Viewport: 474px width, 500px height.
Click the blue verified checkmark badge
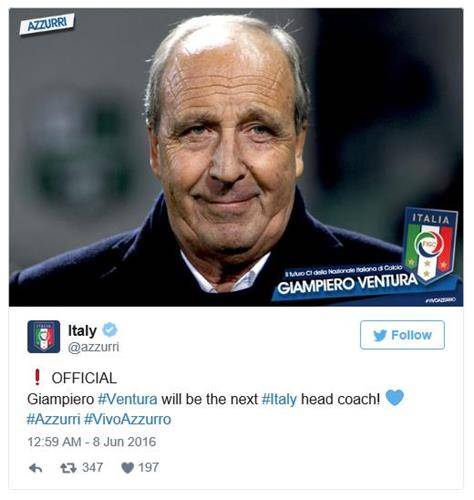click(110, 330)
